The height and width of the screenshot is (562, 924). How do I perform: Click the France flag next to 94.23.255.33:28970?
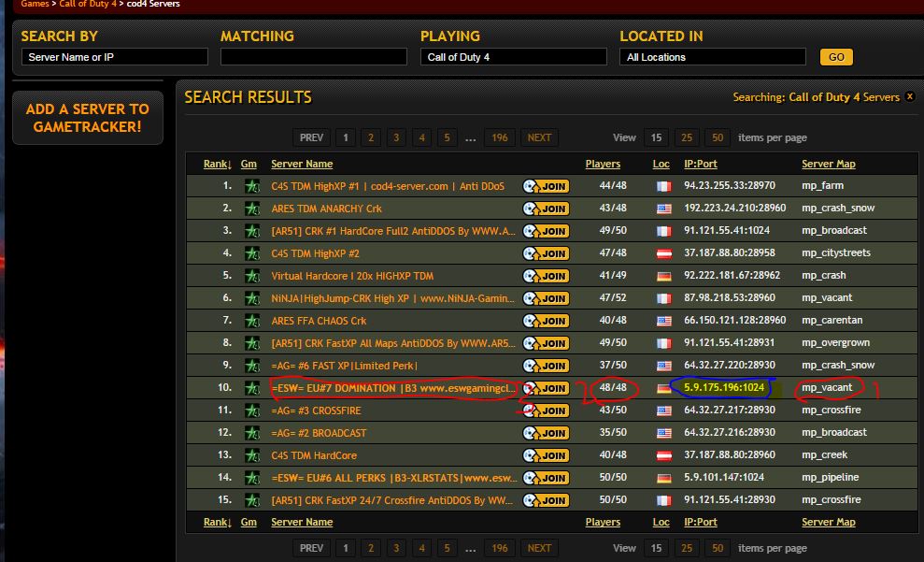[663, 186]
